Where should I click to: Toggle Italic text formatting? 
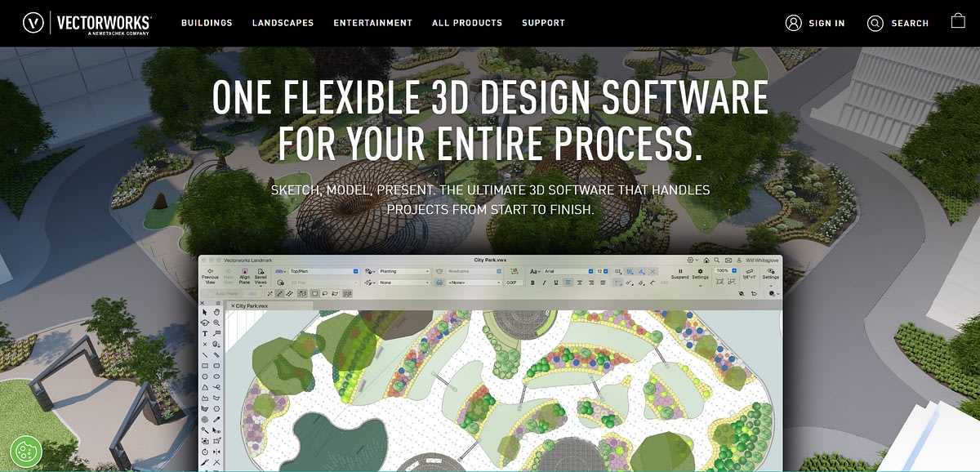(545, 283)
